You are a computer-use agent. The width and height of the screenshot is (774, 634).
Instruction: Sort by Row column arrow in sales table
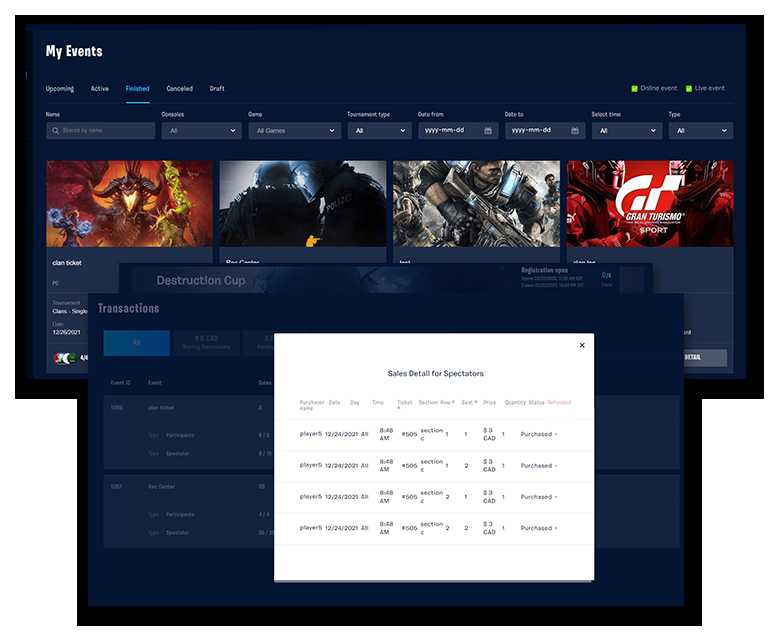coord(451,402)
